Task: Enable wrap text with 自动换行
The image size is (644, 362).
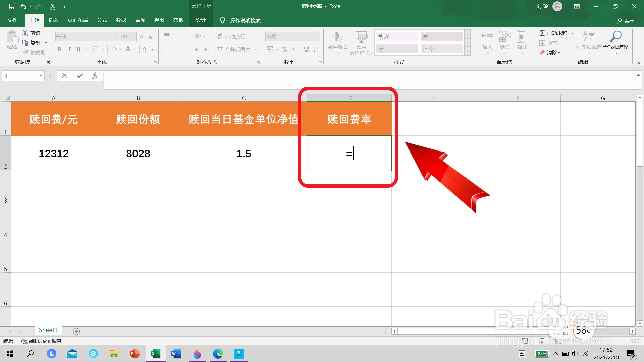Action: [231, 36]
